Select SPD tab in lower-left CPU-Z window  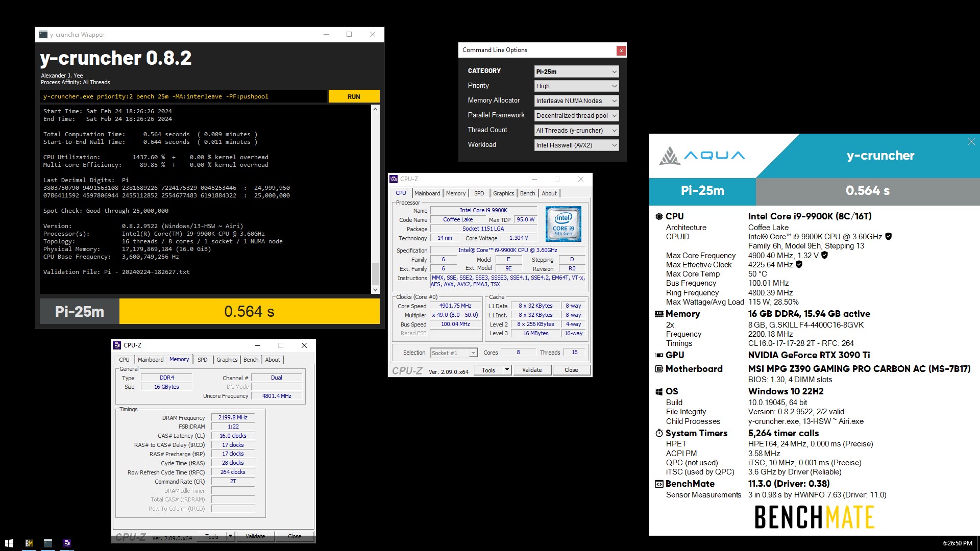pos(203,360)
